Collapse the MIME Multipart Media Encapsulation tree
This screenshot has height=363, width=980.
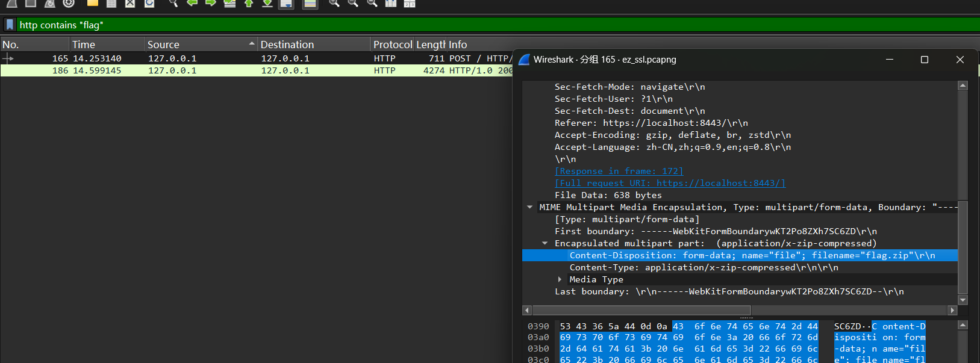(530, 207)
